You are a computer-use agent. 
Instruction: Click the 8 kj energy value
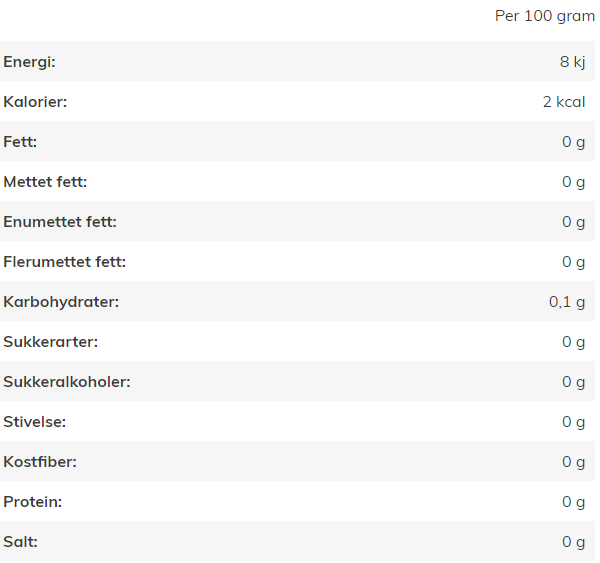click(572, 62)
